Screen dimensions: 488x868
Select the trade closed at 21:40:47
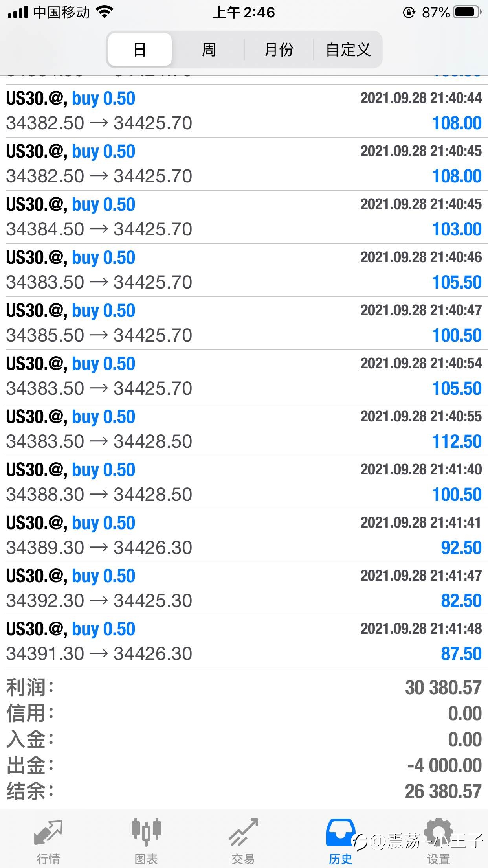tap(244, 323)
